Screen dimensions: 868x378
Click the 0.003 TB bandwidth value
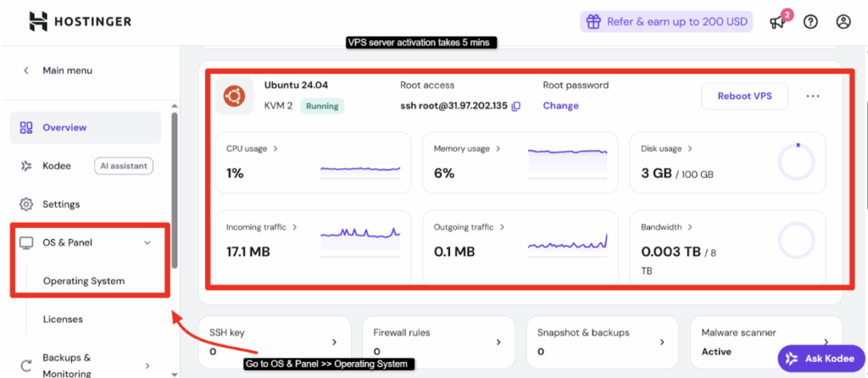click(x=671, y=253)
